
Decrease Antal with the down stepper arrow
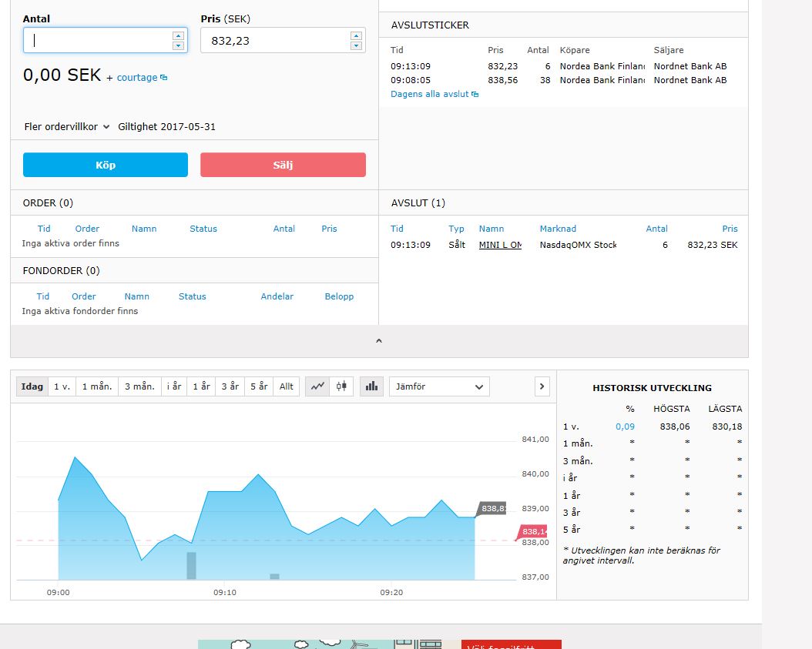179,45
